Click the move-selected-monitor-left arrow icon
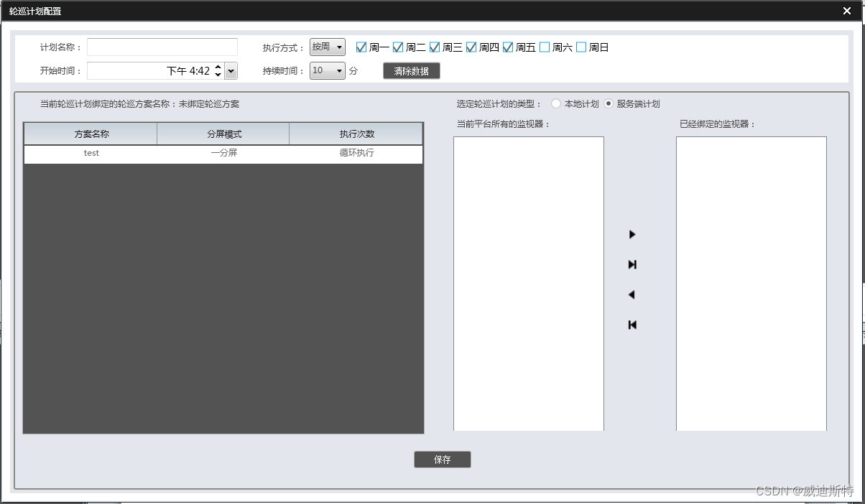Image resolution: width=865 pixels, height=504 pixels. point(632,295)
